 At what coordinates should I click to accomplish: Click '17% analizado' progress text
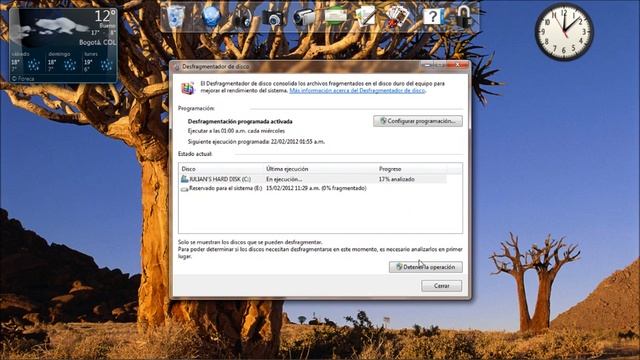[x=397, y=179]
